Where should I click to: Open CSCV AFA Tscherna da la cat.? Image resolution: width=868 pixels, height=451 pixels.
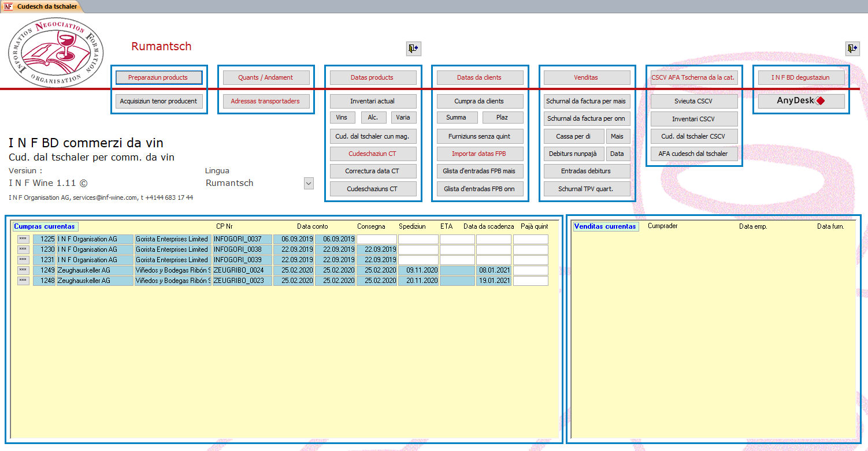click(x=695, y=77)
